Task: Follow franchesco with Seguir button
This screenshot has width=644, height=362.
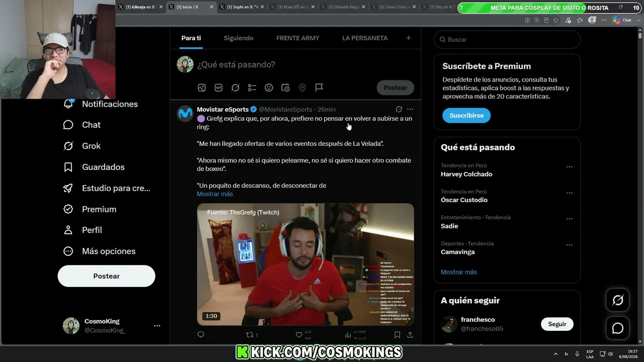Action: coord(557,324)
